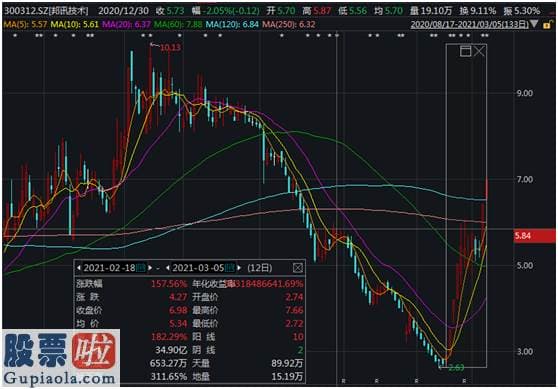Screen dimensions: 558x389
Task: Close the range selection box with X
Action: (x=479, y=51)
